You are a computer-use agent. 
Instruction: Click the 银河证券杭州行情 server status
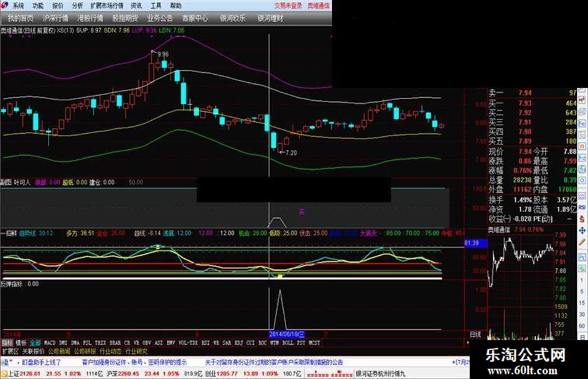[380, 374]
